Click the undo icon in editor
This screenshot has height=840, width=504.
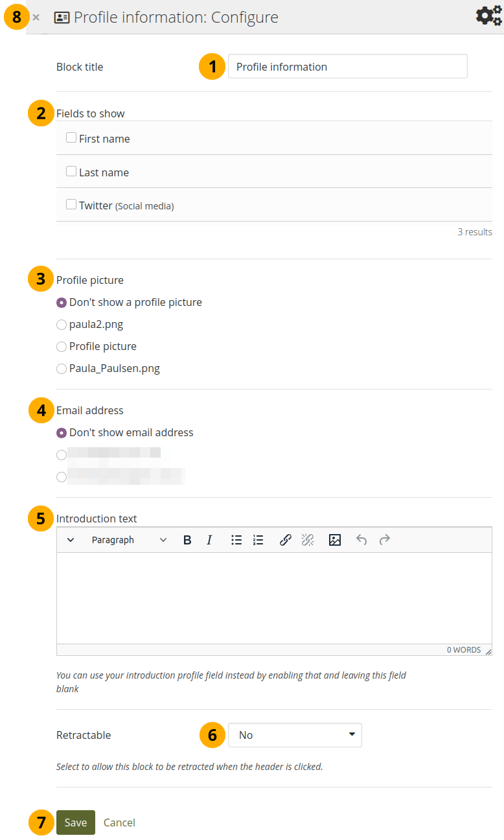[361, 540]
